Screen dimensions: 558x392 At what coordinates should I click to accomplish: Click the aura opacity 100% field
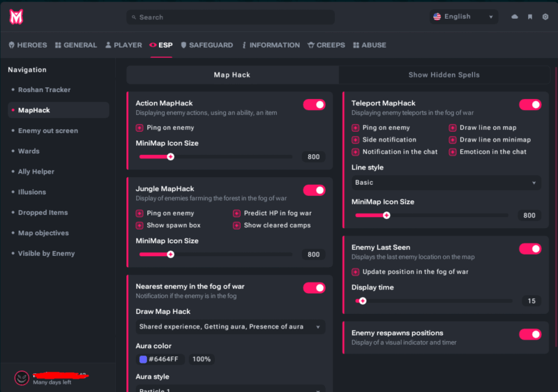pos(202,359)
